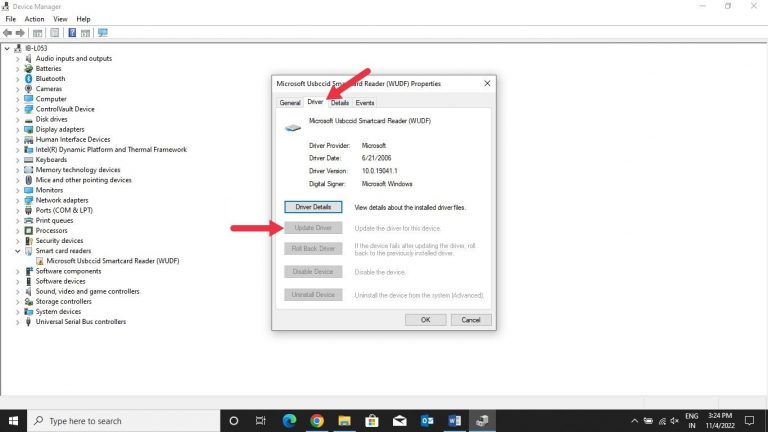Click the Disable Device button

pyautogui.click(x=313, y=271)
